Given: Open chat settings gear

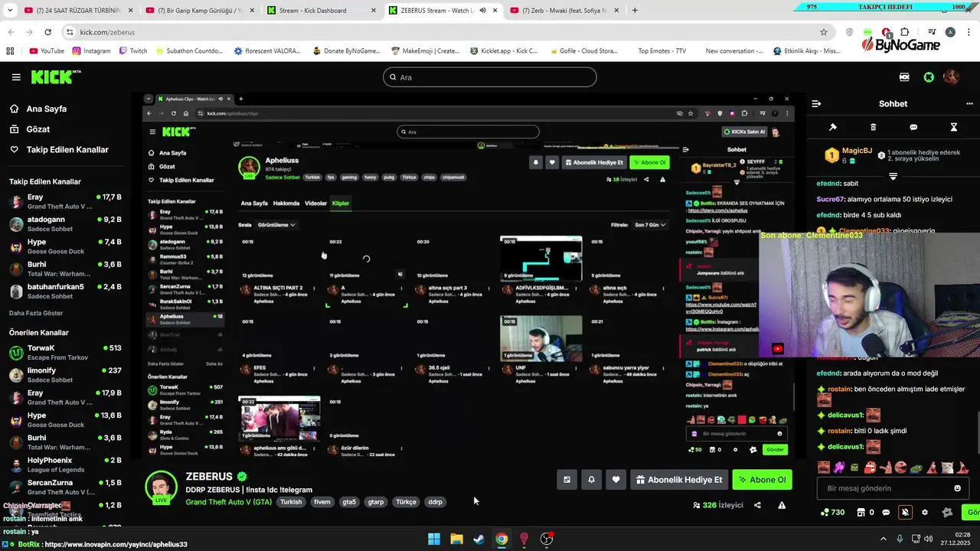Looking at the screenshot, I should click(x=925, y=512).
